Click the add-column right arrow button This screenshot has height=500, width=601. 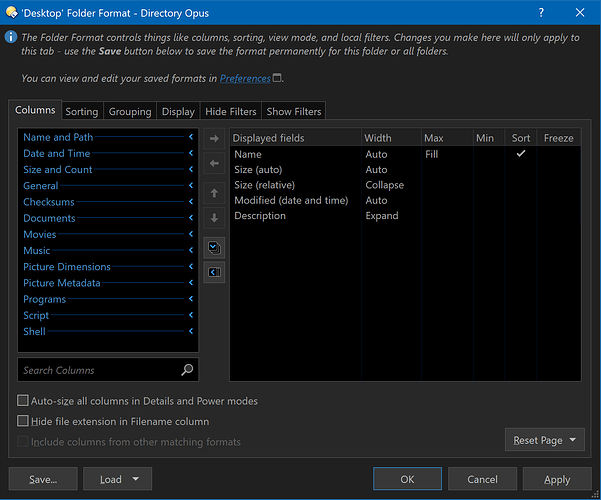tap(214, 138)
